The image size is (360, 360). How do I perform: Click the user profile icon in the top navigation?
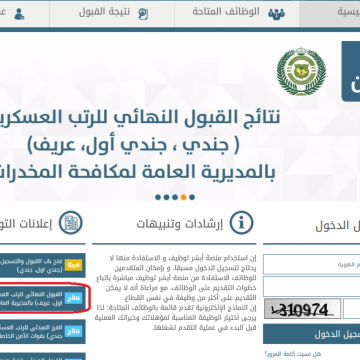pos(19,14)
